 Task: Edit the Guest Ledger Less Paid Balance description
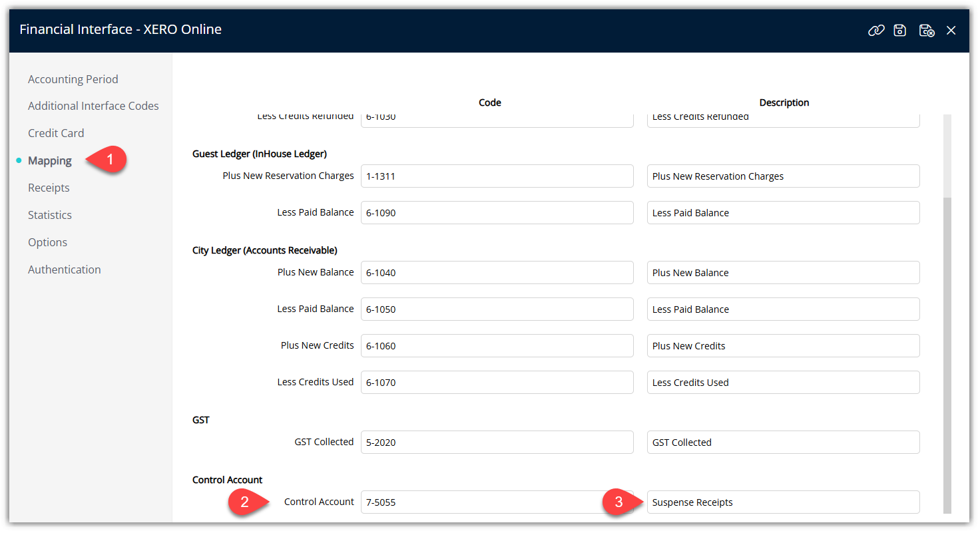[784, 213]
